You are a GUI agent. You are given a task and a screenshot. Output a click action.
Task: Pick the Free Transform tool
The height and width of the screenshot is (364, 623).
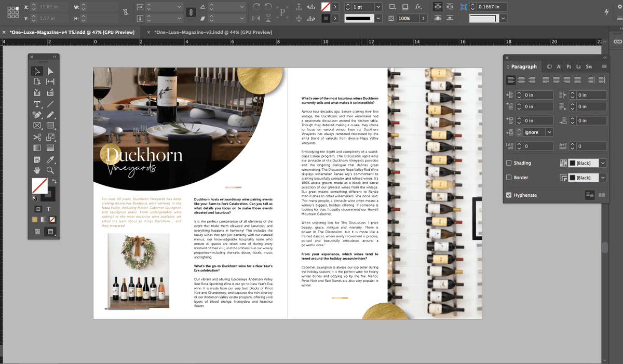click(50, 138)
